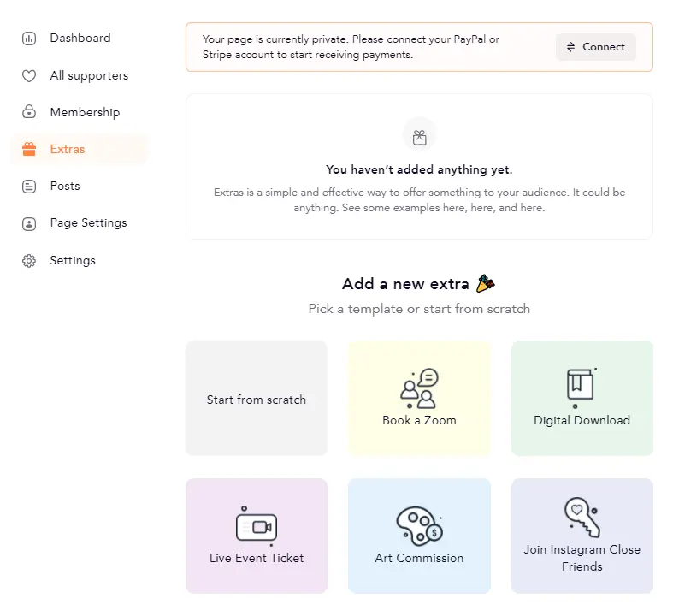679x616 pixels.
Task: Open Membership section
Action: click(85, 112)
